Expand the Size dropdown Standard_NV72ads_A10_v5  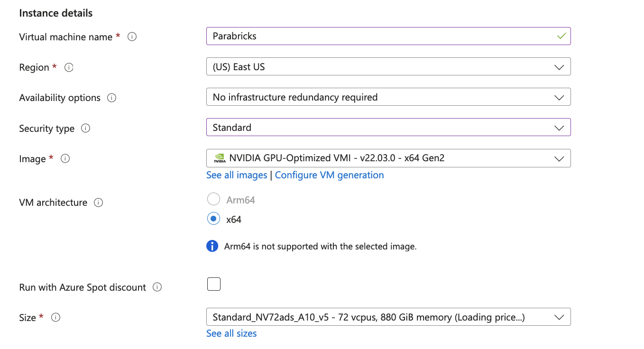point(388,317)
